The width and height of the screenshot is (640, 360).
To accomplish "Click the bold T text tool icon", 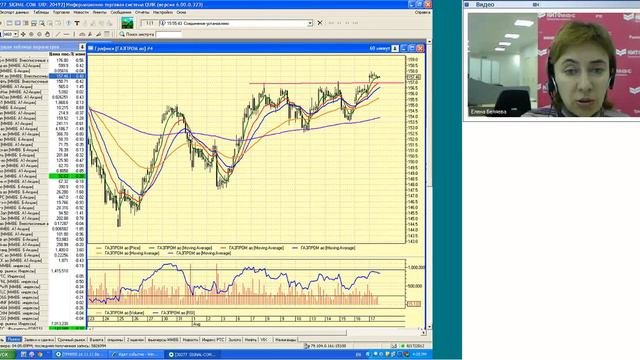I will [x=77, y=23].
